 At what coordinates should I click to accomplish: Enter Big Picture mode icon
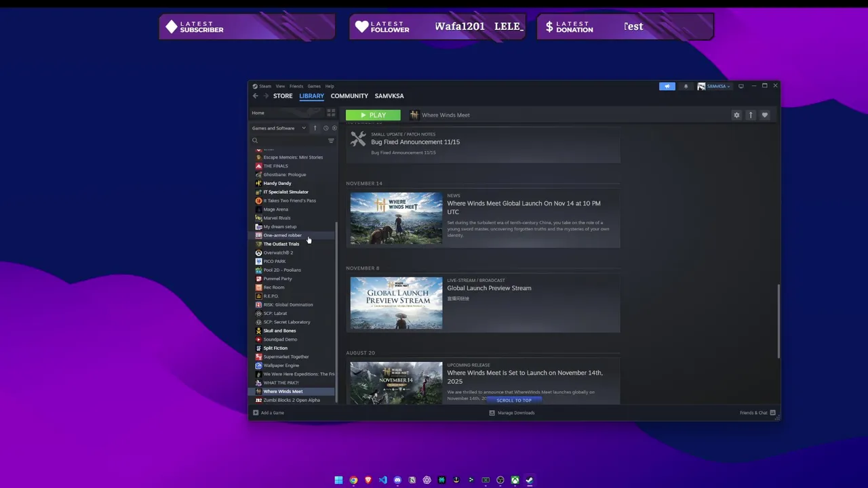(741, 86)
